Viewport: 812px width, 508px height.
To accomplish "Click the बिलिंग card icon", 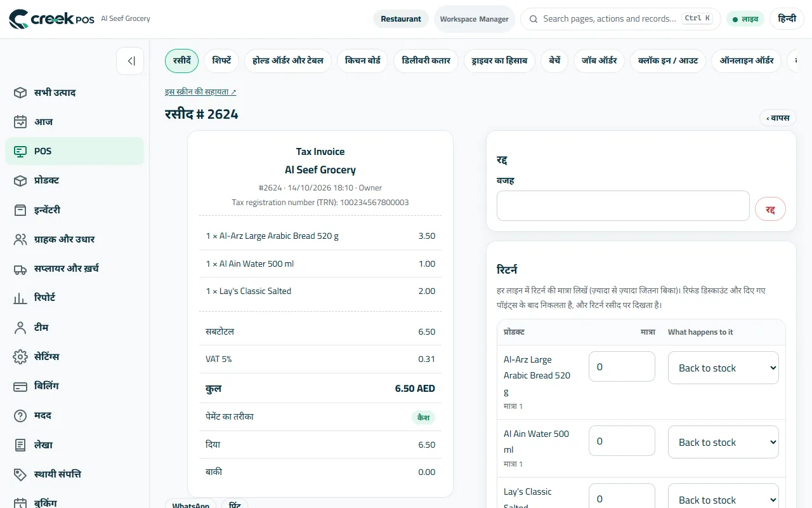I will click(20, 386).
